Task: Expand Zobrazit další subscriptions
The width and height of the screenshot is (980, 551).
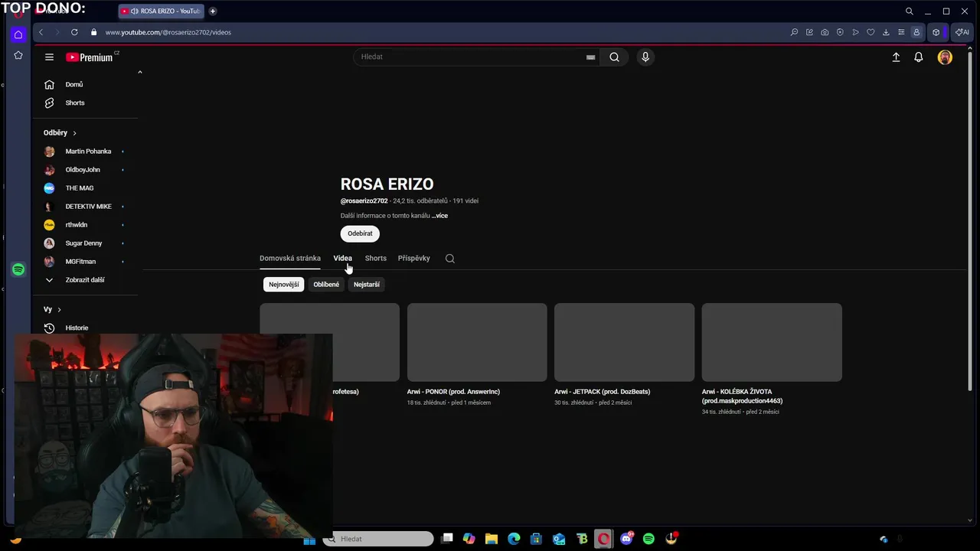Action: pos(84,280)
